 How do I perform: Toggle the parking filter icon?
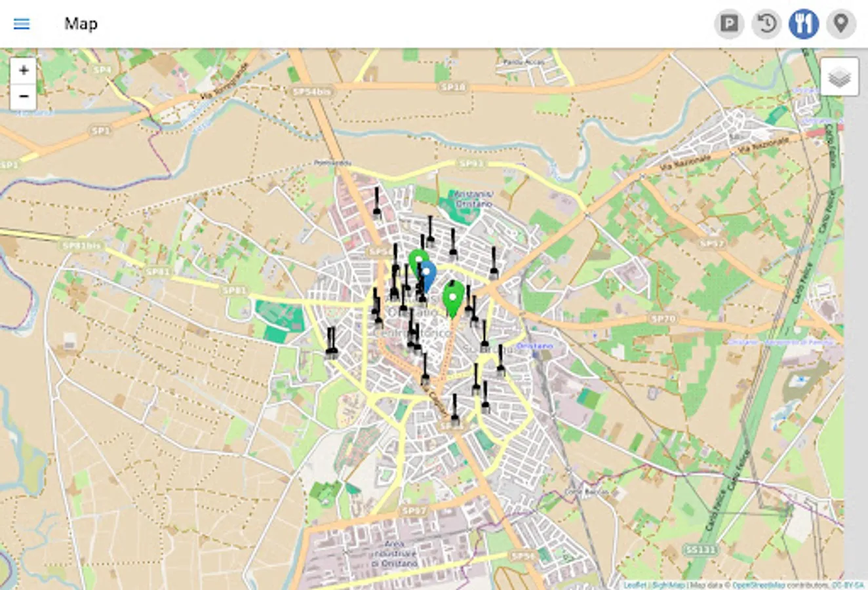pos(729,24)
